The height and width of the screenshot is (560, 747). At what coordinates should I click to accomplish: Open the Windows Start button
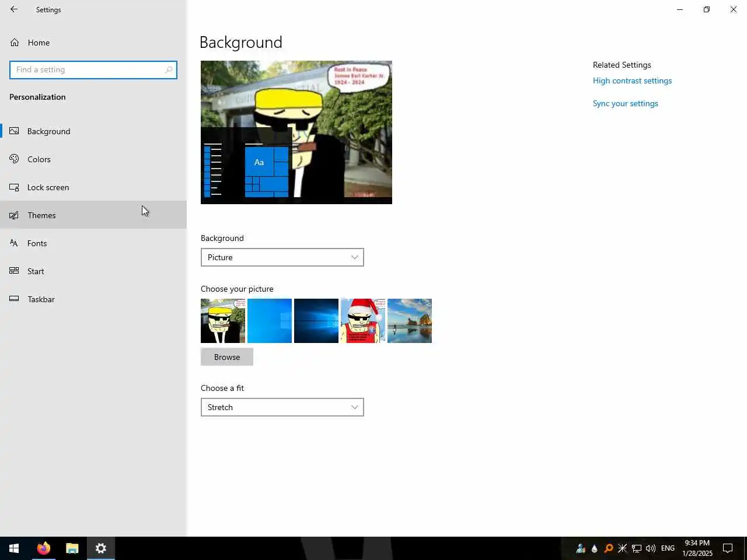coord(14,548)
